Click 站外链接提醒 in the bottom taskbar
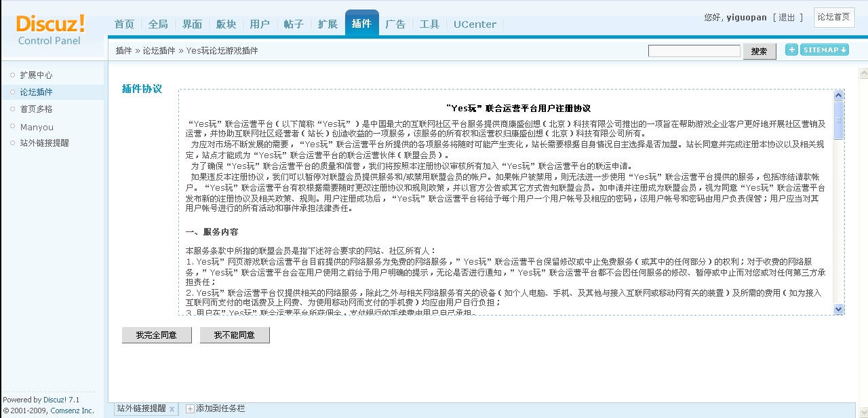Image resolution: width=868 pixels, height=418 pixels. coord(141,408)
